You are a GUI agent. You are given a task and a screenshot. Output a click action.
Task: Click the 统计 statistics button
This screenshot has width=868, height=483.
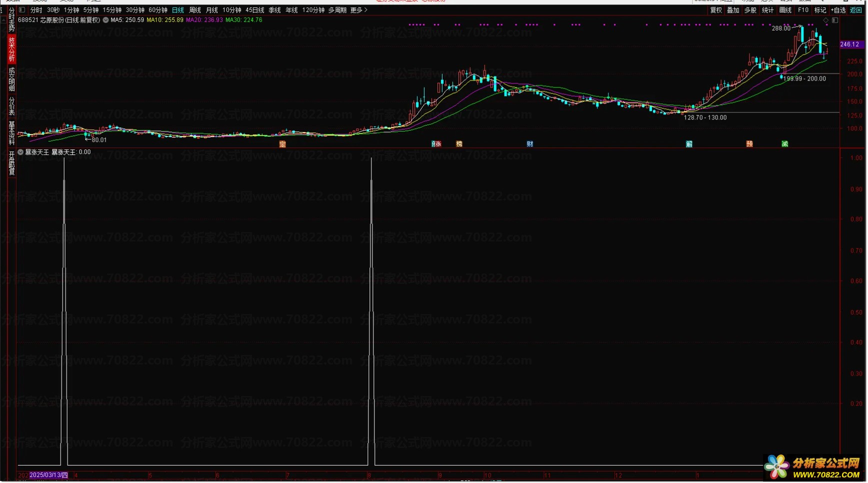[x=768, y=10]
